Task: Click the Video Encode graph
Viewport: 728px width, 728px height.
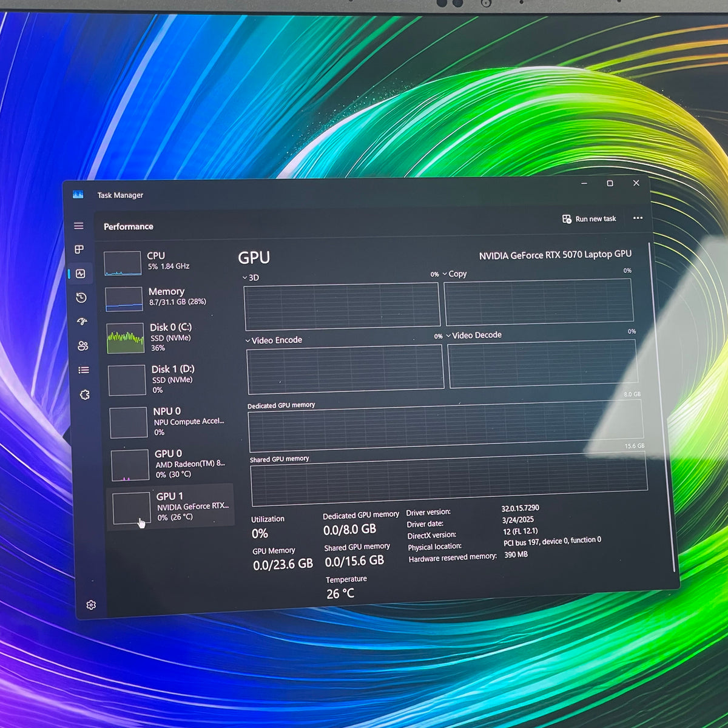Action: (x=345, y=368)
